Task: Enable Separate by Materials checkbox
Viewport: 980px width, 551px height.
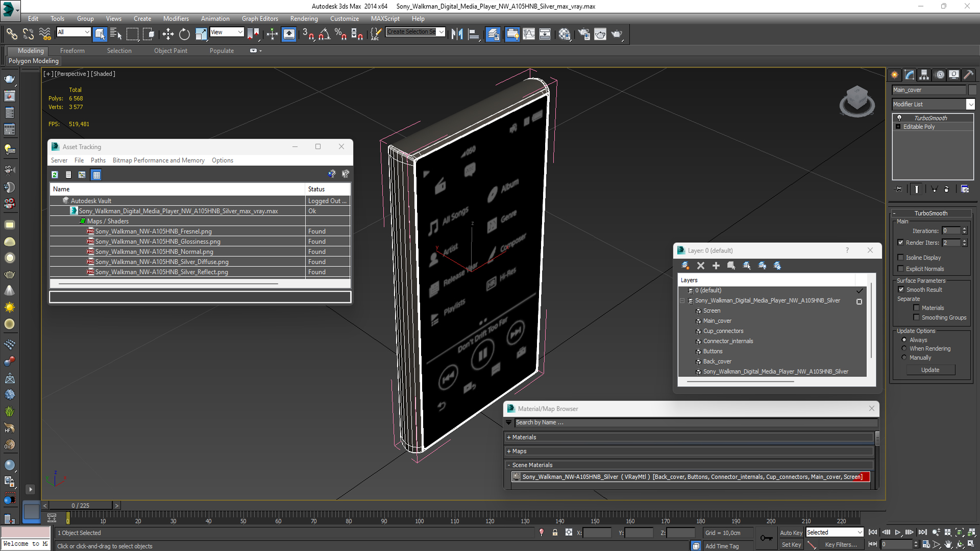Action: pyautogui.click(x=916, y=308)
